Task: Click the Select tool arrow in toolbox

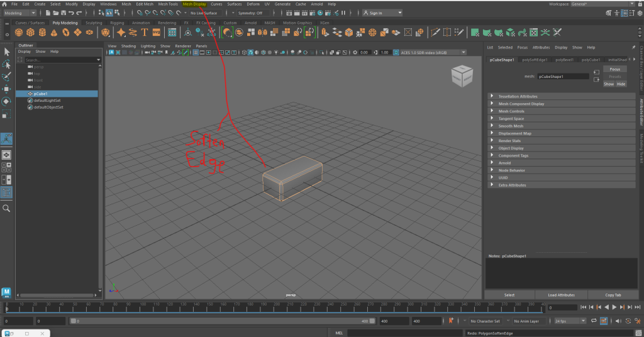Action: click(x=6, y=52)
